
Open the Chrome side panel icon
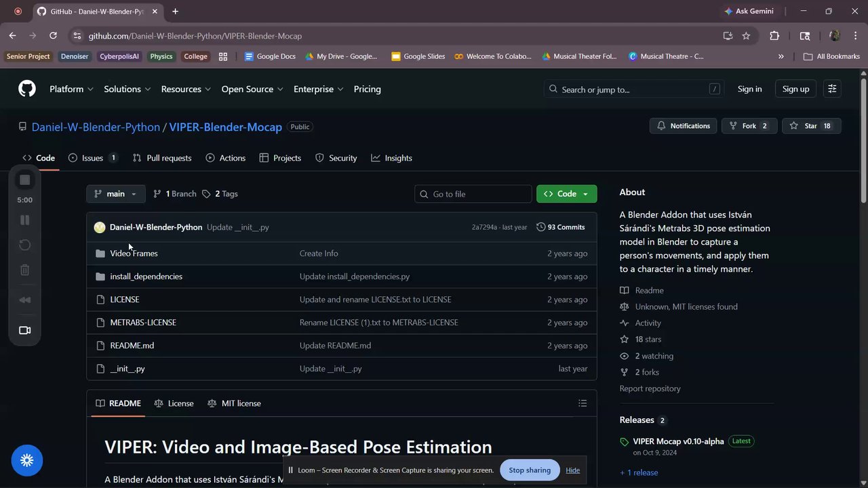[805, 36]
